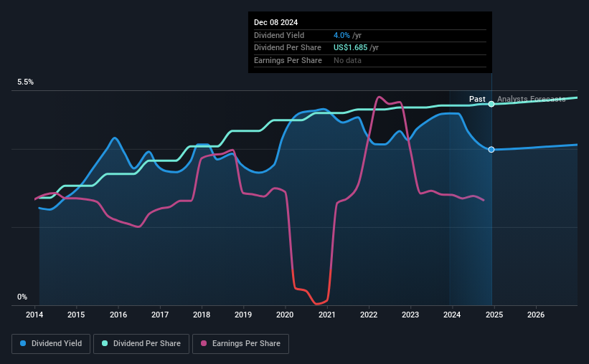
Task: Click the 2019 x-axis label
Action: point(243,315)
